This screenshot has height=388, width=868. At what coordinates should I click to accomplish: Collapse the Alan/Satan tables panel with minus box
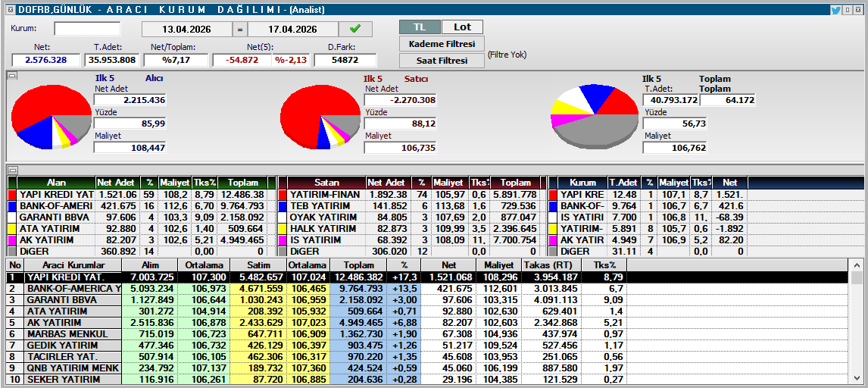tap(12, 169)
